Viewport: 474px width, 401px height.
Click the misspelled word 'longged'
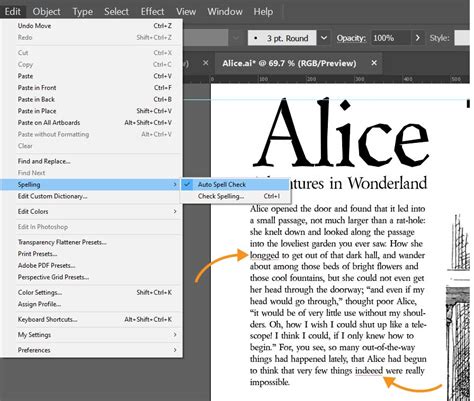(x=264, y=255)
